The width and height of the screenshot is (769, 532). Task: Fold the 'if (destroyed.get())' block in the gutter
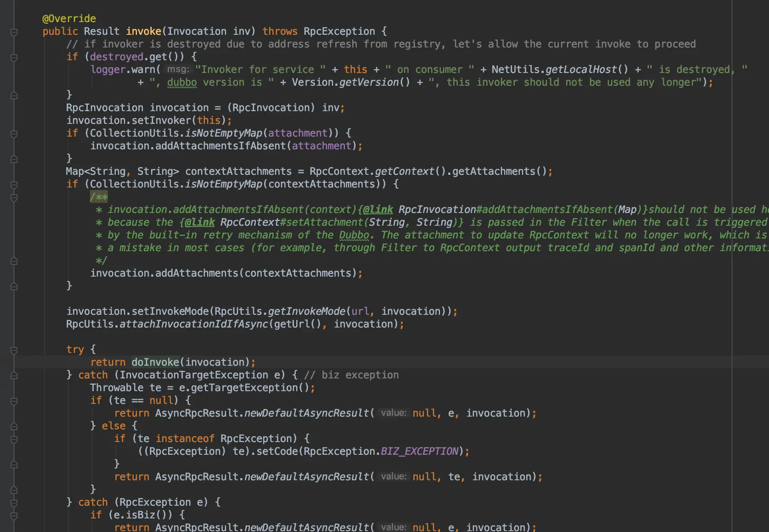[14, 58]
